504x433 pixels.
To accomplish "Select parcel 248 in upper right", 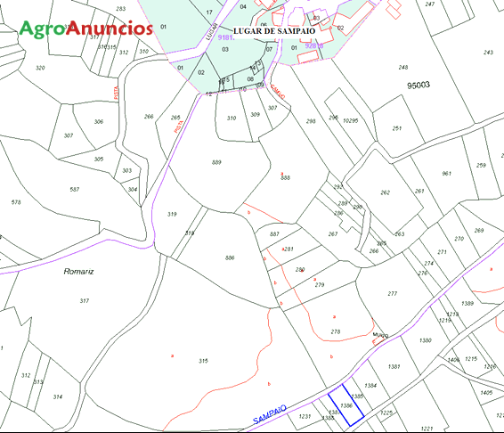I will pos(403,67).
